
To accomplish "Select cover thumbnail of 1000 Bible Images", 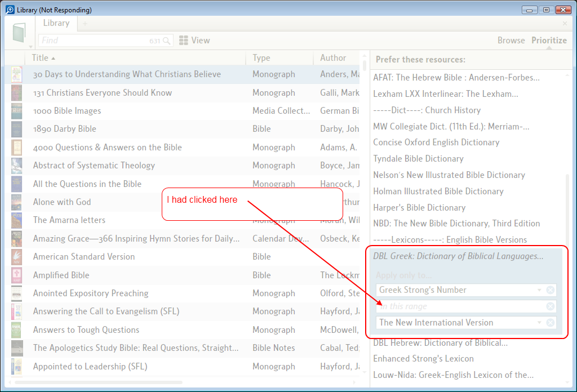I will click(16, 111).
